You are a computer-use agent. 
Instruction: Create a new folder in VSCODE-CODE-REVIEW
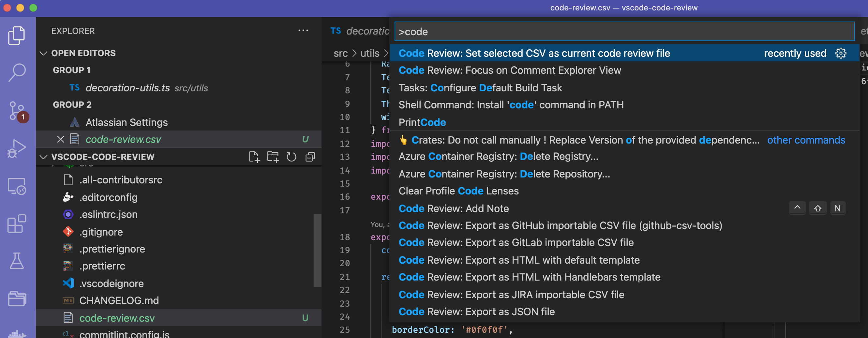coord(273,157)
